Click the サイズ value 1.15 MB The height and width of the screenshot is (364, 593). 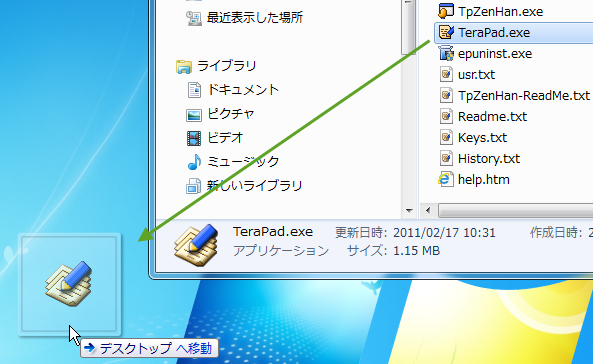pyautogui.click(x=416, y=250)
